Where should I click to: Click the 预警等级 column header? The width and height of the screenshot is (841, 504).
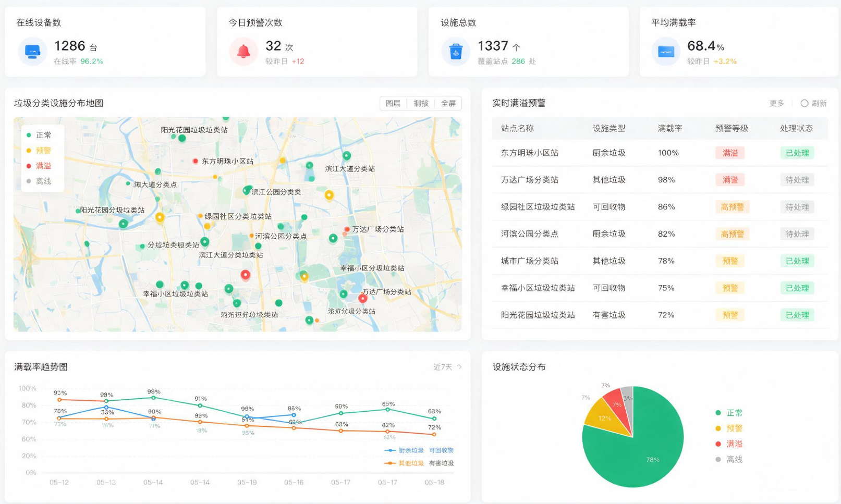[732, 128]
